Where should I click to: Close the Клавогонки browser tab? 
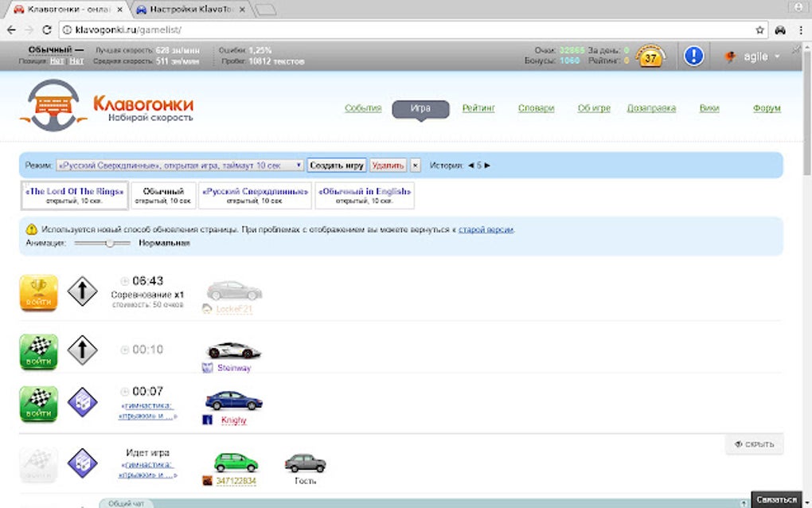[120, 10]
